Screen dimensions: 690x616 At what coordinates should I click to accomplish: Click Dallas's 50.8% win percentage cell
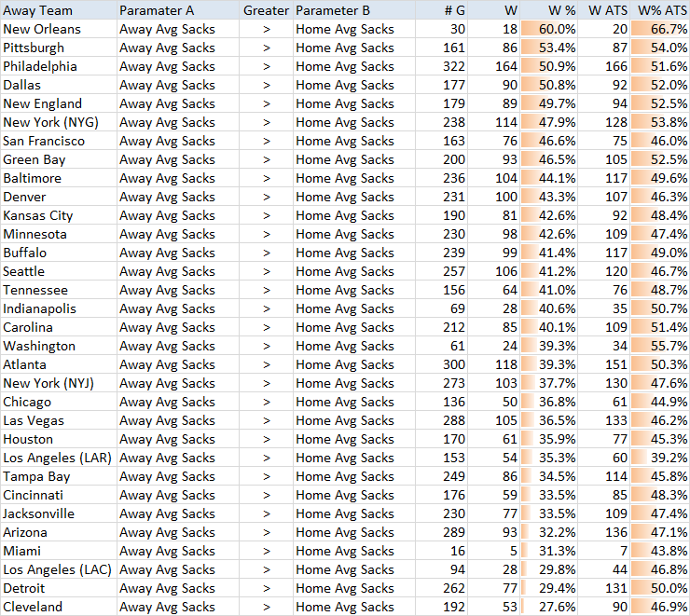tap(549, 85)
